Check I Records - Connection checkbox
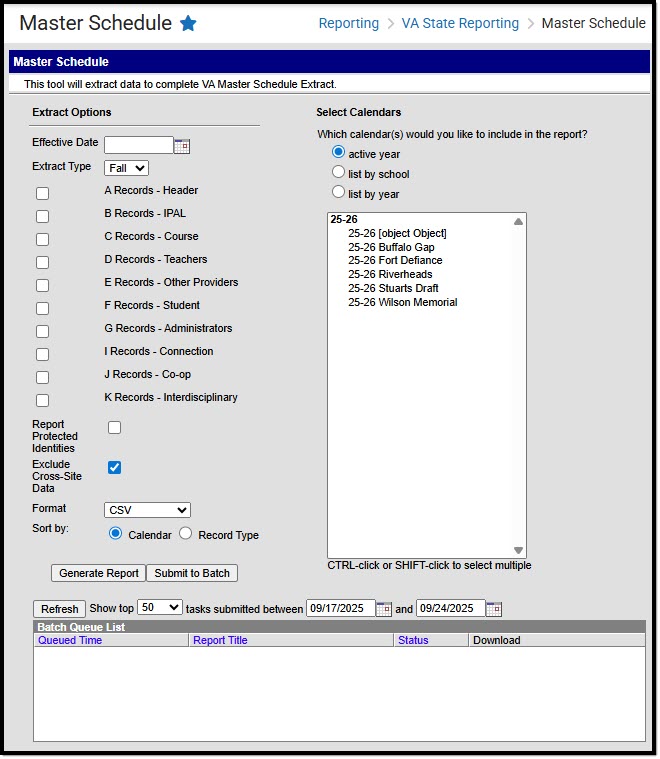This screenshot has width=660, height=759. [43, 354]
